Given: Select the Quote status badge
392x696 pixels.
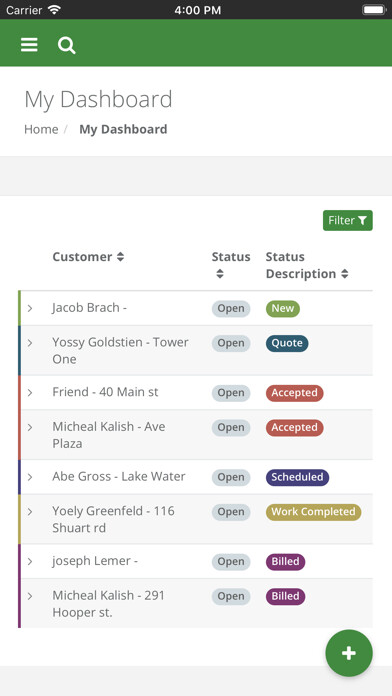Looking at the screenshot, I should 287,343.
